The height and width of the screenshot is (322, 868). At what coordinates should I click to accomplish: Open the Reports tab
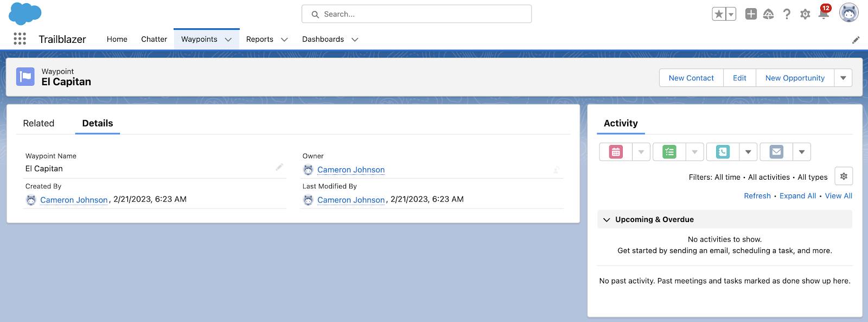coord(260,39)
